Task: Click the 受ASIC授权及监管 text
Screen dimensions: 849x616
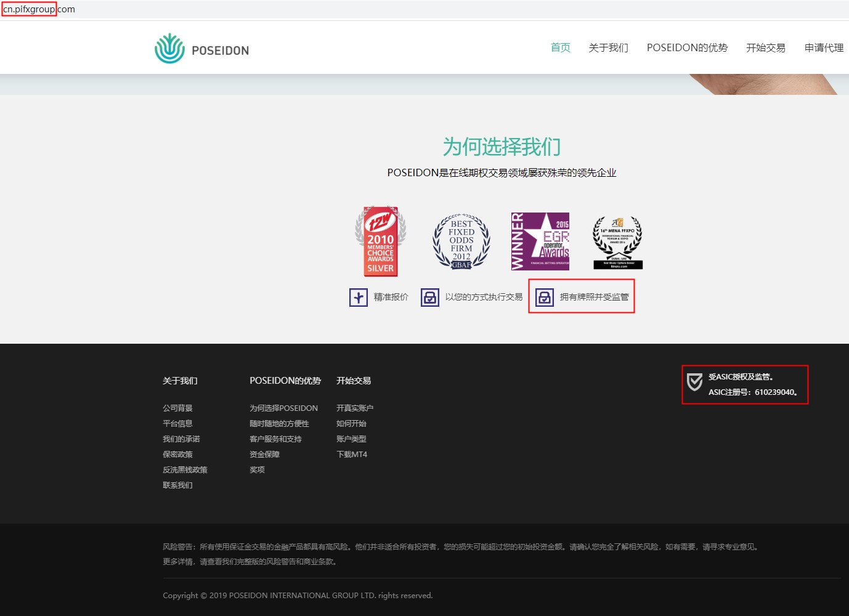Action: 741,376
